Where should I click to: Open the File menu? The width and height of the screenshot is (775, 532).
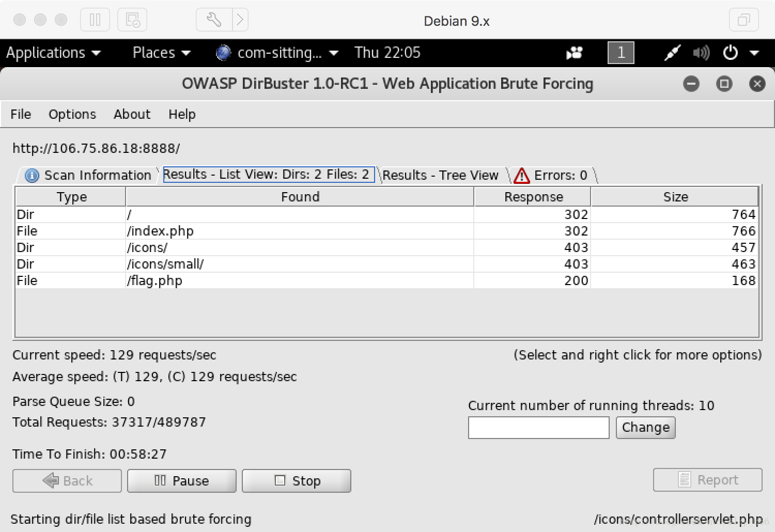(x=21, y=114)
